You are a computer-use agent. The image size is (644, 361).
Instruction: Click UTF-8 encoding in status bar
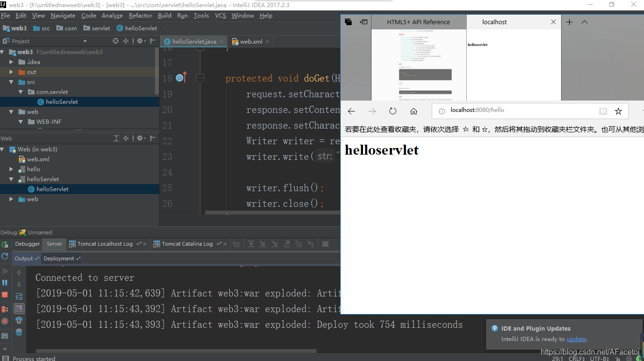[x=599, y=359]
